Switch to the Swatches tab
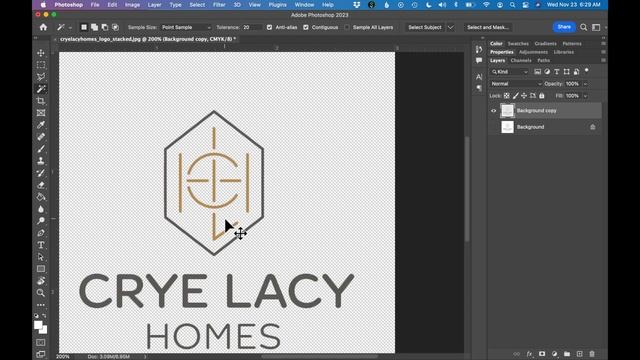 [518, 44]
